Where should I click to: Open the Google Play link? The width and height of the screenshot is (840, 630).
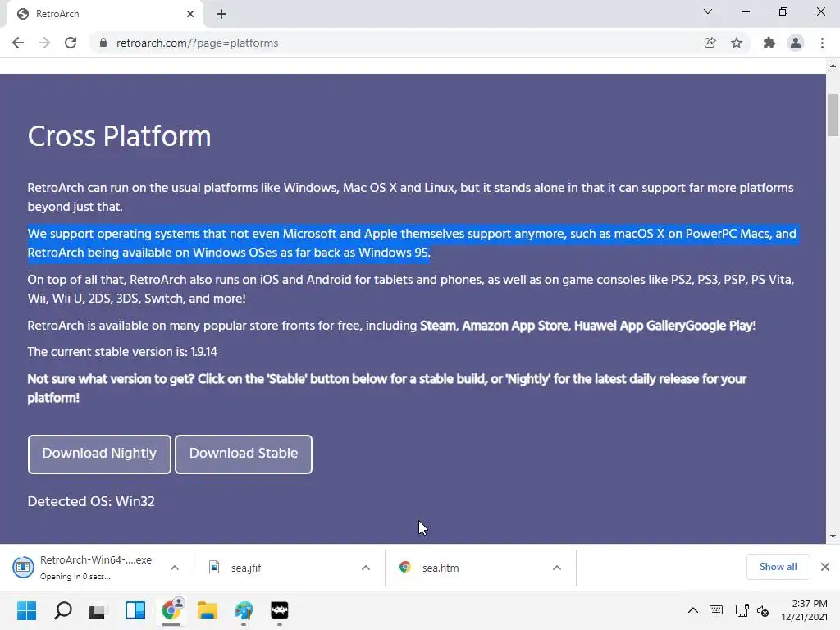[719, 326]
